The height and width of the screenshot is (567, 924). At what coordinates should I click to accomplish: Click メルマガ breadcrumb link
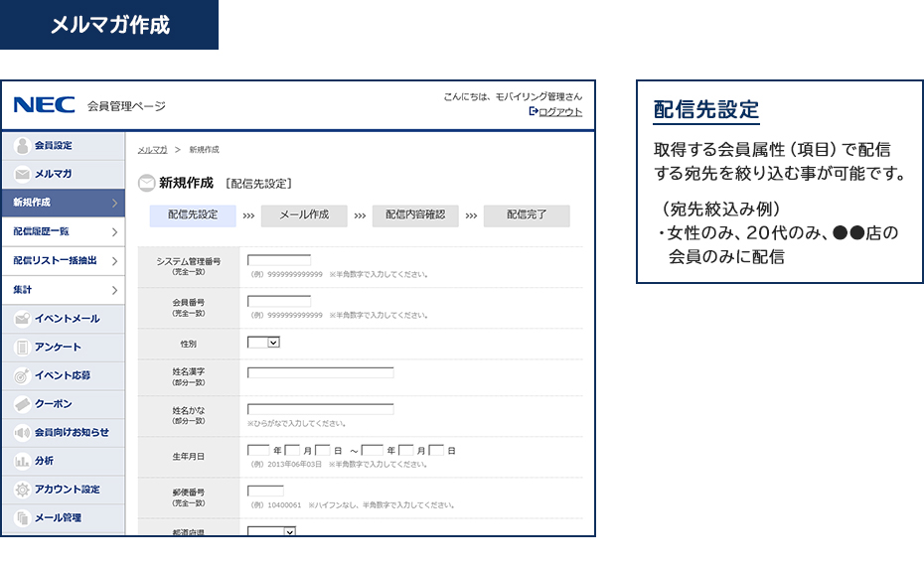[x=153, y=150]
